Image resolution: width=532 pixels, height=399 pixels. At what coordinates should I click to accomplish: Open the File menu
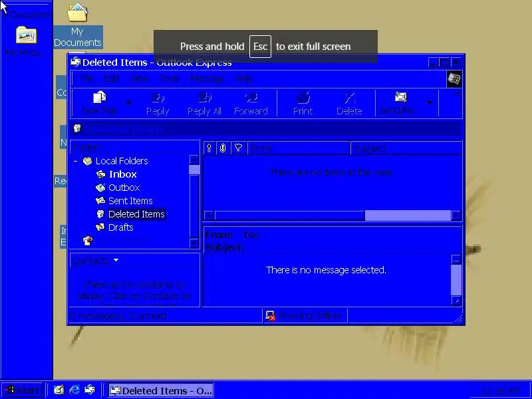(87, 78)
